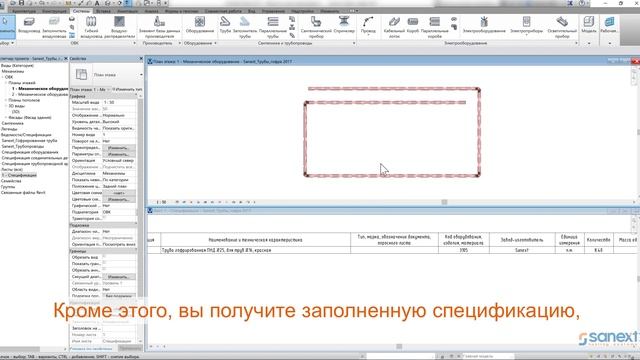The width and height of the screenshot is (640, 360).
Task: Open the Электроприборы device tool
Action: (526, 25)
